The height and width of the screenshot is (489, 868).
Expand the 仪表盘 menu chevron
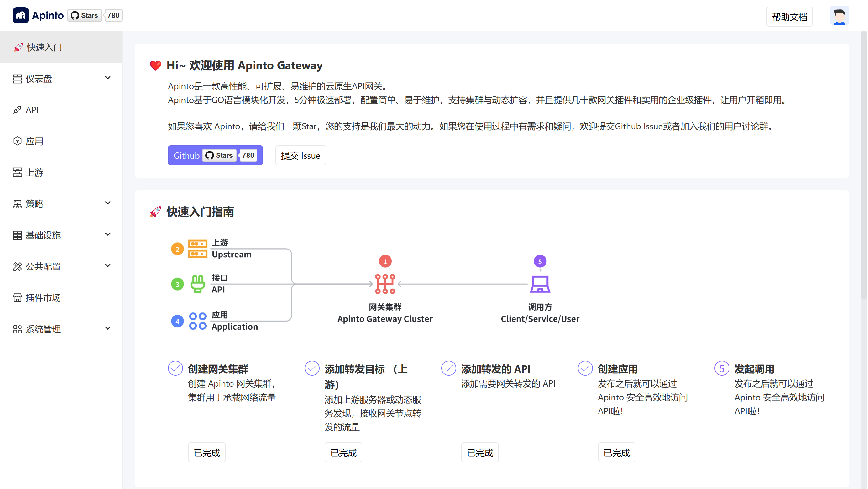click(x=108, y=78)
